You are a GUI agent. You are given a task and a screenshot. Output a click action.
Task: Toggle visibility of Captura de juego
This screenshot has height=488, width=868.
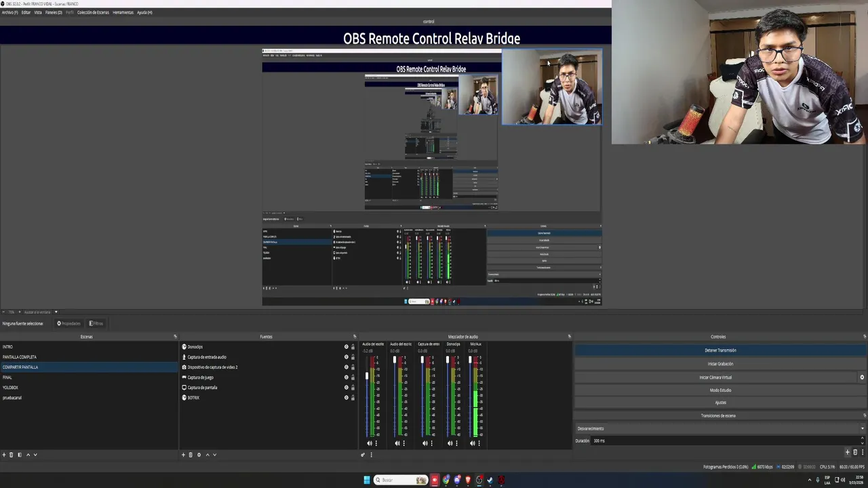click(x=346, y=378)
